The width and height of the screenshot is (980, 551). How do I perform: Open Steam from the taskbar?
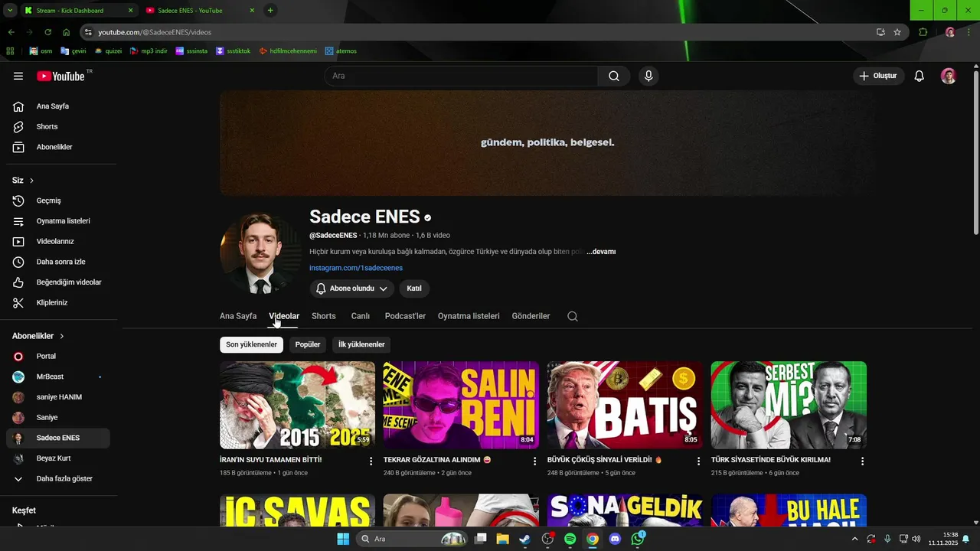click(x=524, y=539)
